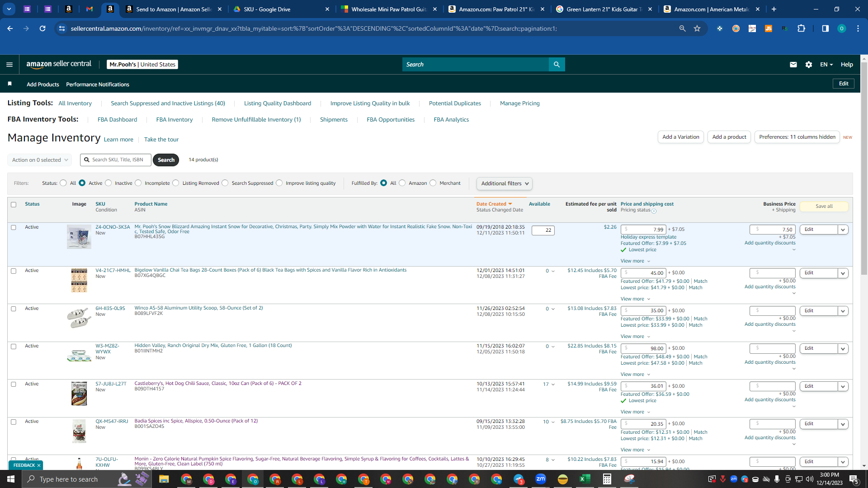868x488 pixels.
Task: Open the Shipments tool link
Action: (334, 120)
